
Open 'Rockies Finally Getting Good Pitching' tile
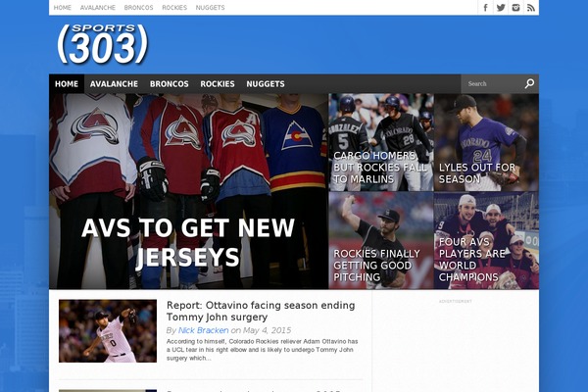(x=381, y=240)
